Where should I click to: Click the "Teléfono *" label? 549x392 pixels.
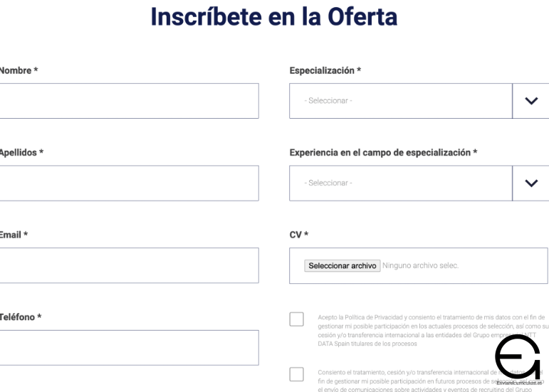click(20, 317)
